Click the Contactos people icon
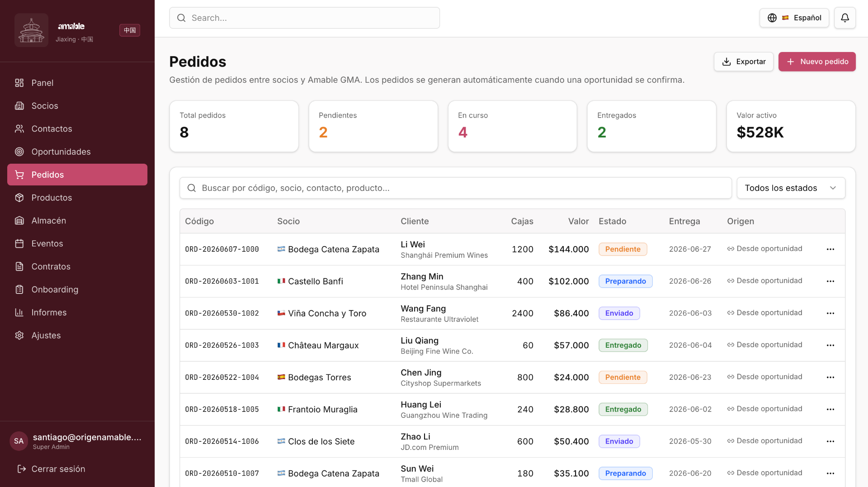The width and height of the screenshot is (868, 487). click(x=19, y=129)
